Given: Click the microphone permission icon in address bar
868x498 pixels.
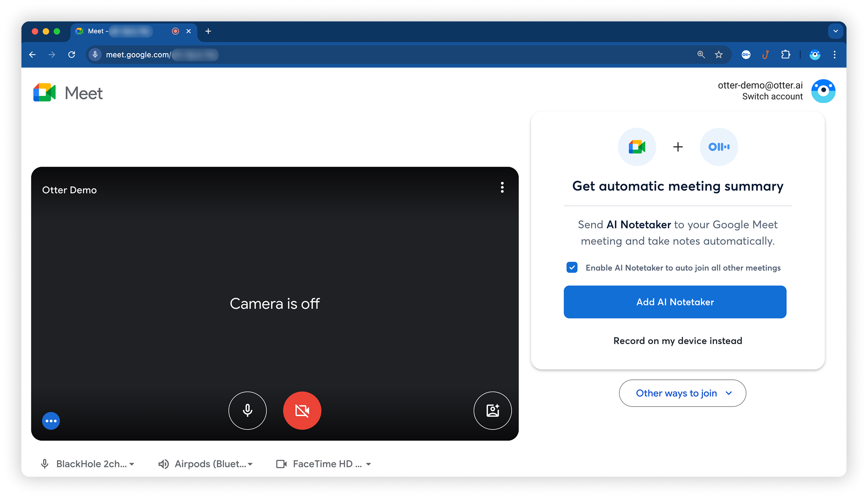Looking at the screenshot, I should pos(95,55).
